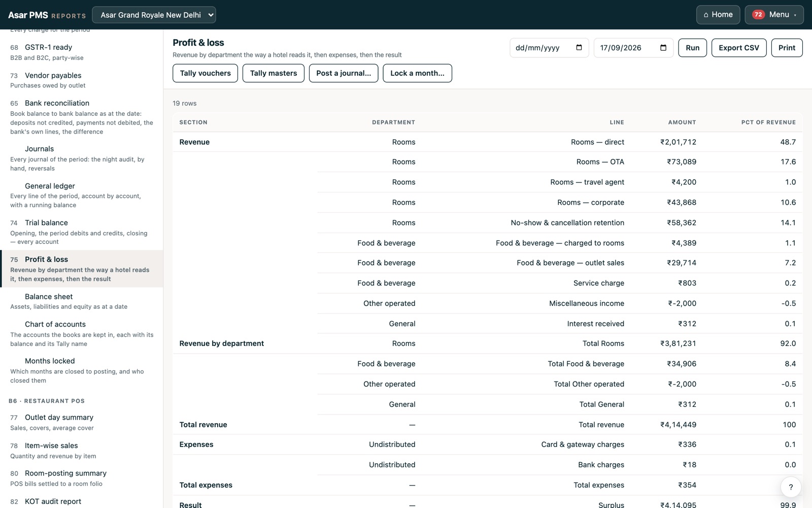The height and width of the screenshot is (508, 812).
Task: Open the Outlet day summary report
Action: click(81, 422)
